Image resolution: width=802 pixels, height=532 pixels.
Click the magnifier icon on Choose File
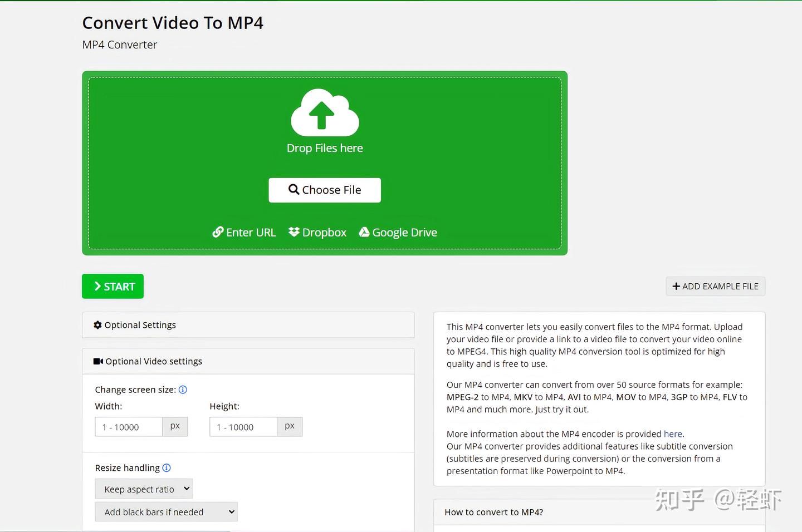(294, 190)
